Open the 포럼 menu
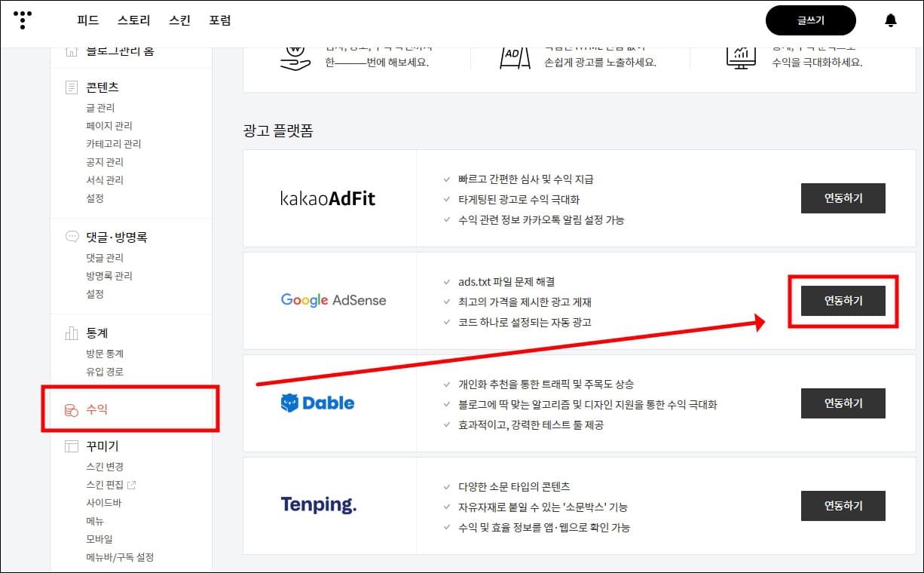 click(x=220, y=20)
